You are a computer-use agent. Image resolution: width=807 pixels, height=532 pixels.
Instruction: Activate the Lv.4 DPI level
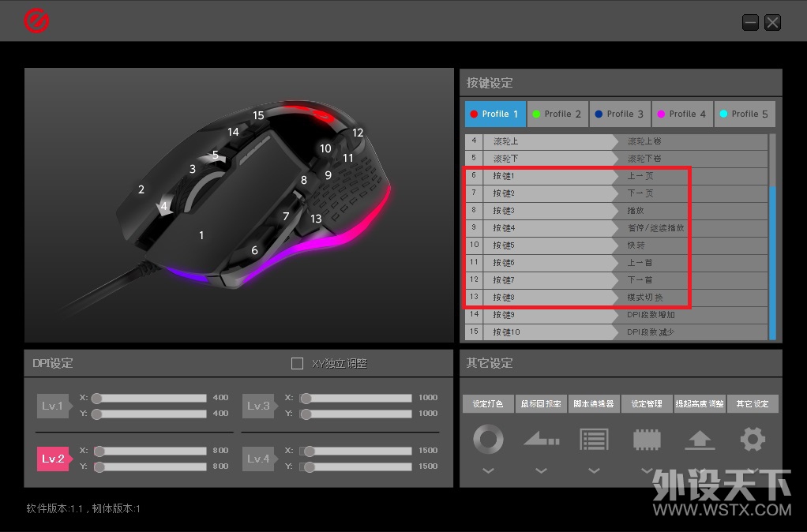pyautogui.click(x=258, y=459)
